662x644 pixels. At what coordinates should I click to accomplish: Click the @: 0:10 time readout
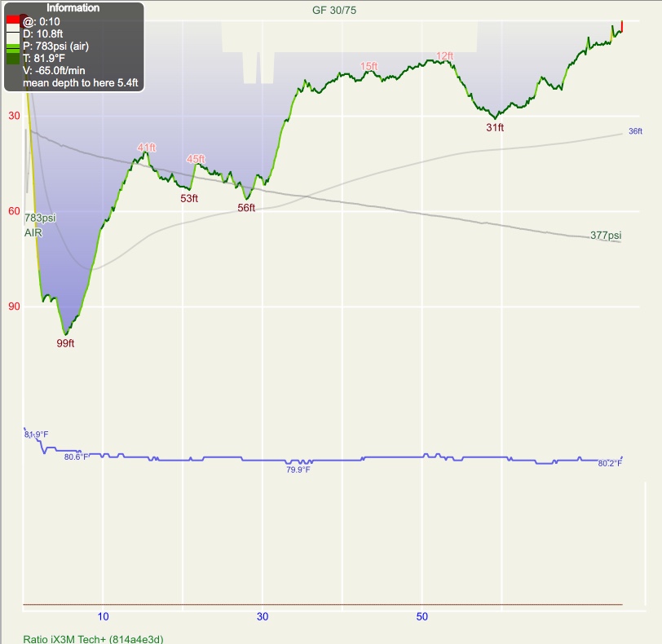41,21
